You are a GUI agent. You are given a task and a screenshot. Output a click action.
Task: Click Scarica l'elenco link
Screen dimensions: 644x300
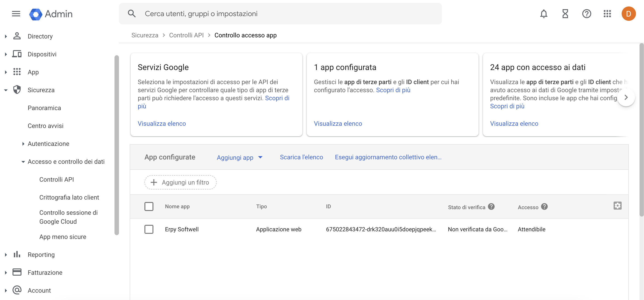tap(301, 157)
